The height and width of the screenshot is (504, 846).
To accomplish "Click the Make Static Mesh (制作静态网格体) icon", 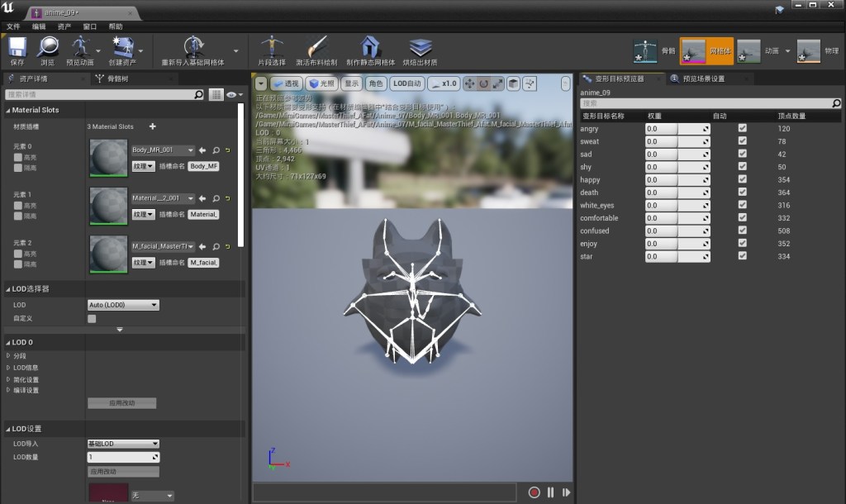I will (x=370, y=46).
